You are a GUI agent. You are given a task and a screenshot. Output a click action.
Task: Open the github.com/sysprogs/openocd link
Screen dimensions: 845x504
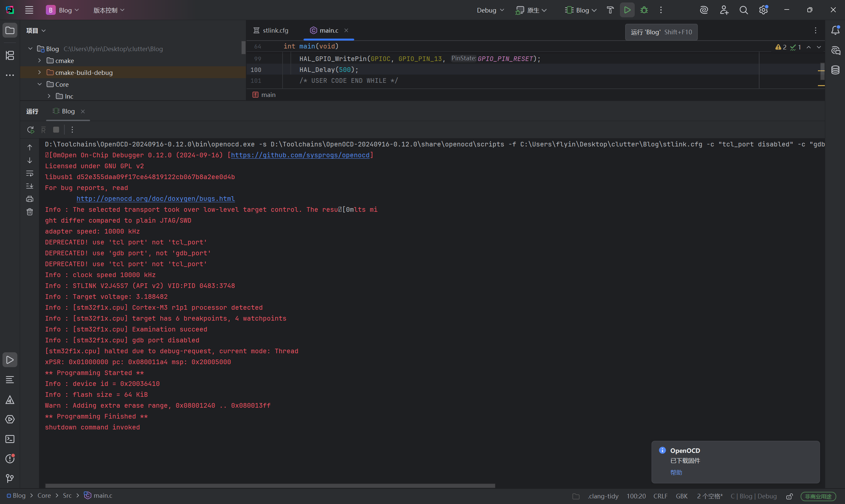300,155
